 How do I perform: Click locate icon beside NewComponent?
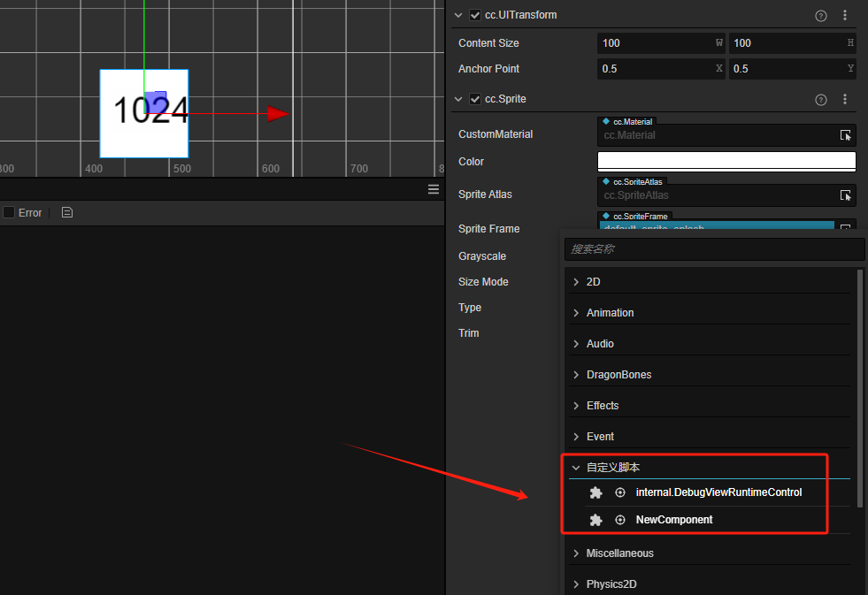click(x=620, y=521)
